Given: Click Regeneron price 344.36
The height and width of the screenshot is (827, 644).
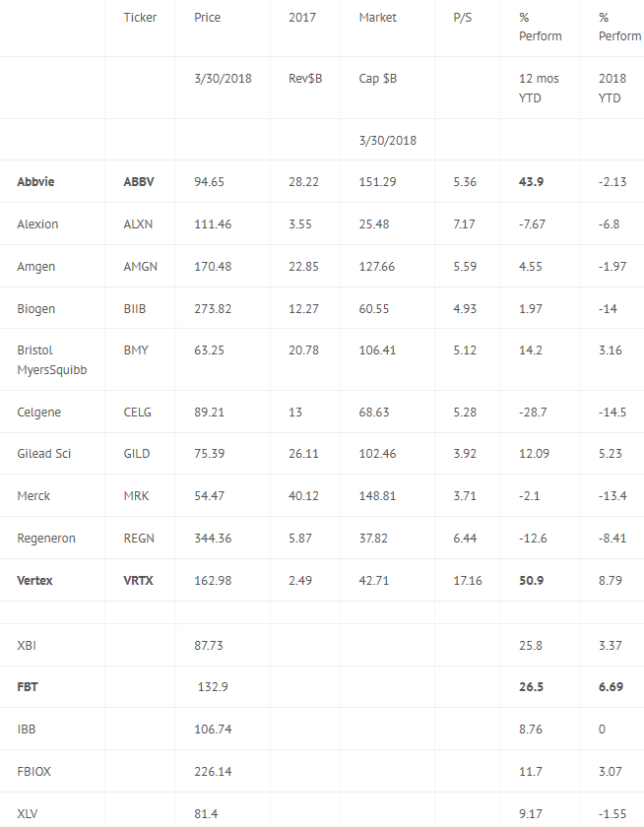Looking at the screenshot, I should pos(213,538).
